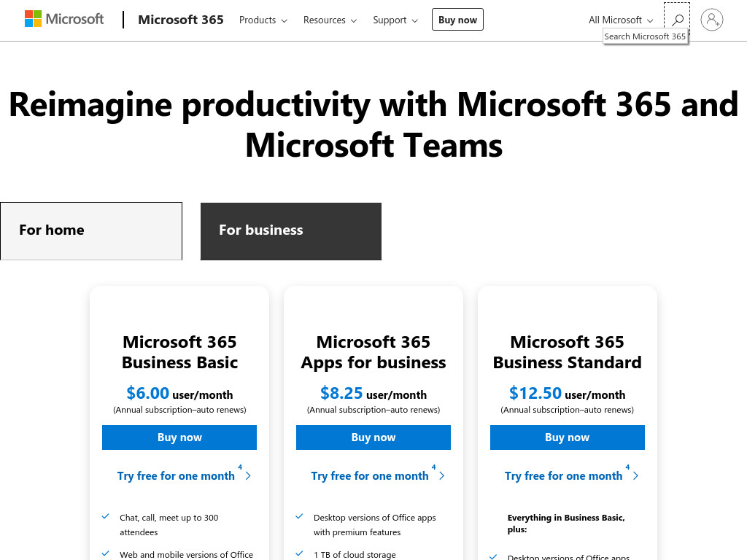This screenshot has width=747, height=560.
Task: Click the $12.50 user/month price
Action: click(567, 393)
